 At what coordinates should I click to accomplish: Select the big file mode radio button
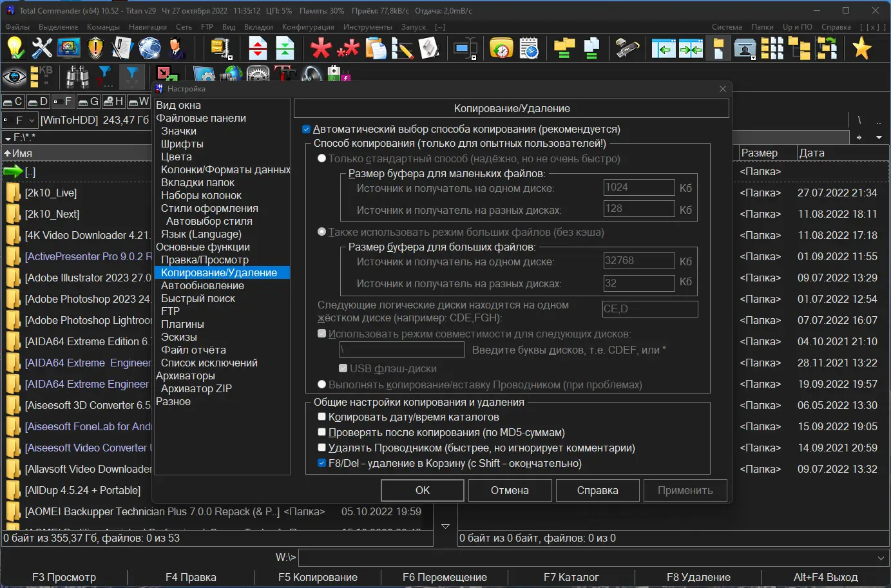click(x=322, y=232)
